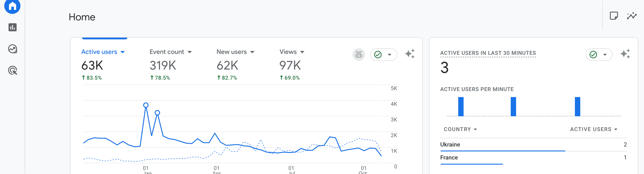Open Reports bar chart icon
Viewport: 644px width, 174px height.
point(13,28)
